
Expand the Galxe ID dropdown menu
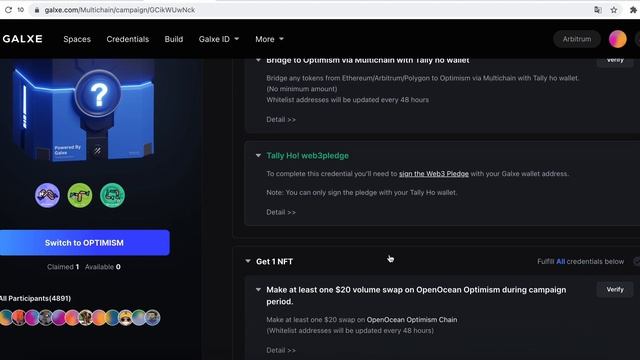tap(219, 39)
